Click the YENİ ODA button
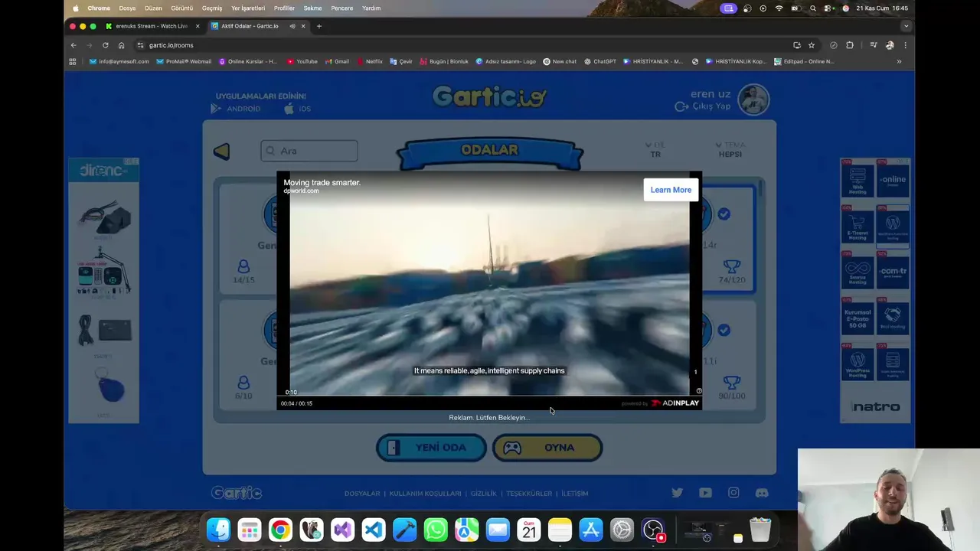The image size is (980, 551). coord(431,448)
